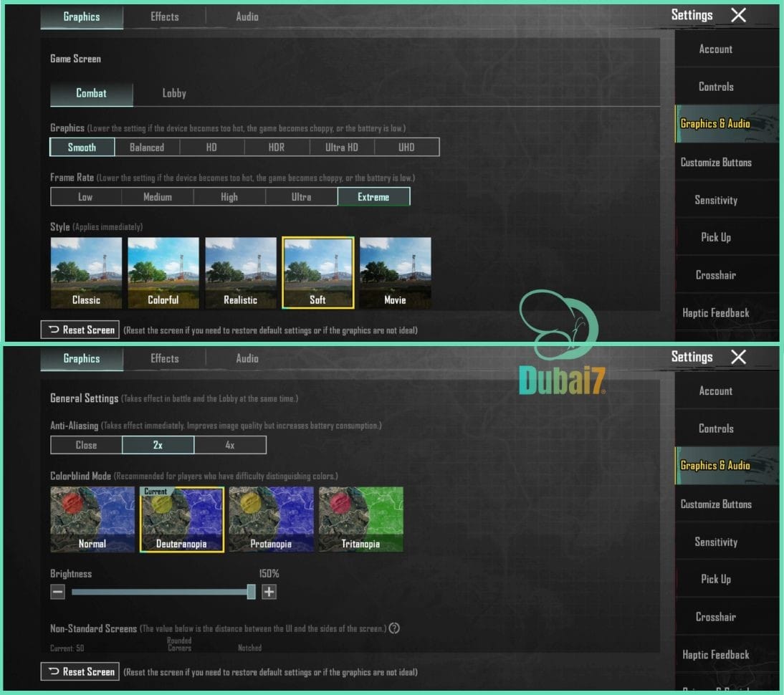This screenshot has height=695, width=784.
Task: Open Pick Up in lower sidebar
Action: pyautogui.click(x=727, y=580)
